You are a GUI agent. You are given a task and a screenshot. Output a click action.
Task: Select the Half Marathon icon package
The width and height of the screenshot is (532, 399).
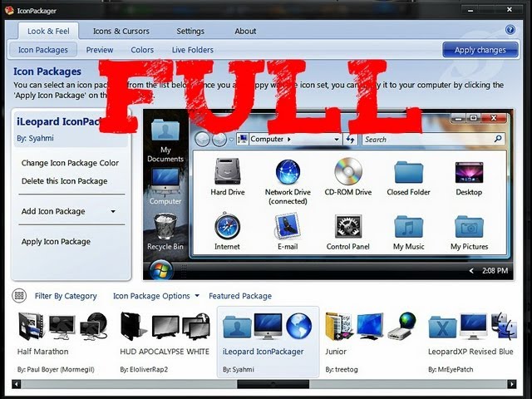tap(63, 342)
